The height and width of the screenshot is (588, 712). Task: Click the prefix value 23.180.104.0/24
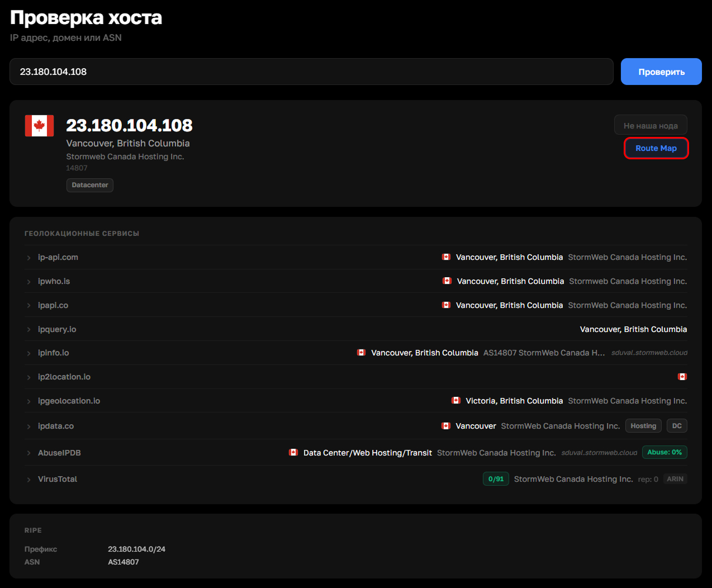click(x=136, y=549)
